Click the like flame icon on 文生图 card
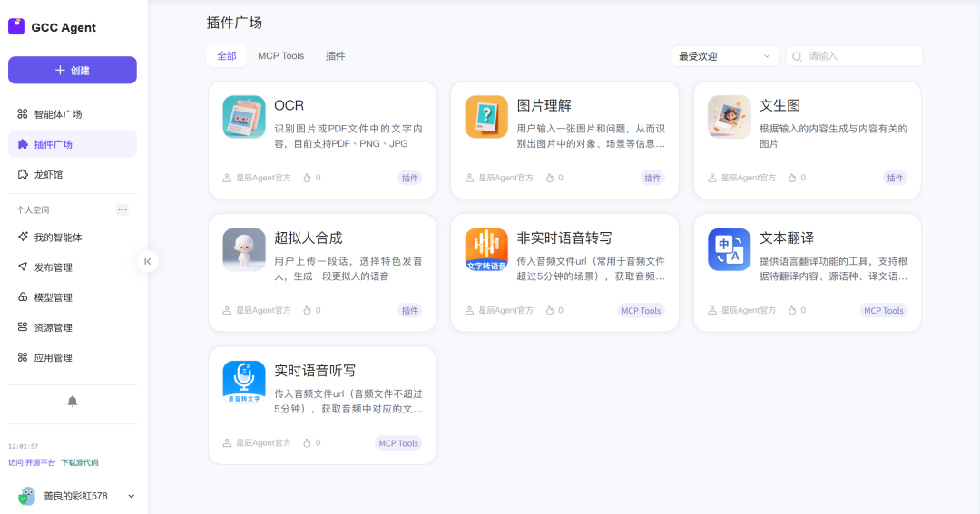This screenshot has width=980, height=514. tap(792, 178)
